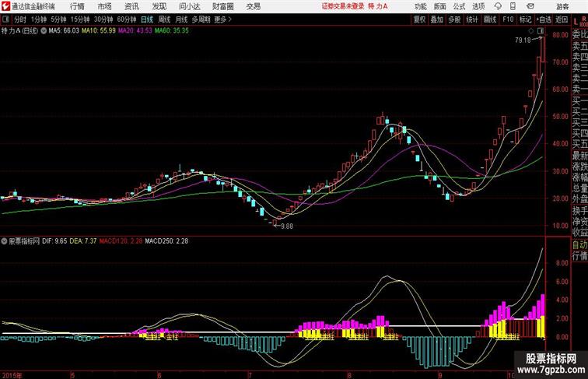Screen dimensions: 588x379
Task: Expand the 股票指标网 indicator dropdown
Action: pos(4,241)
